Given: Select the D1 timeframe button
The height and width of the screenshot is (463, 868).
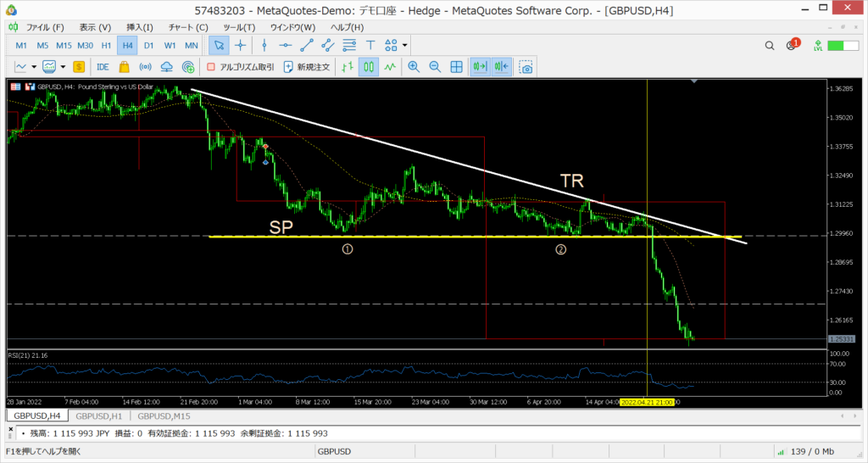Looking at the screenshot, I should 148,45.
